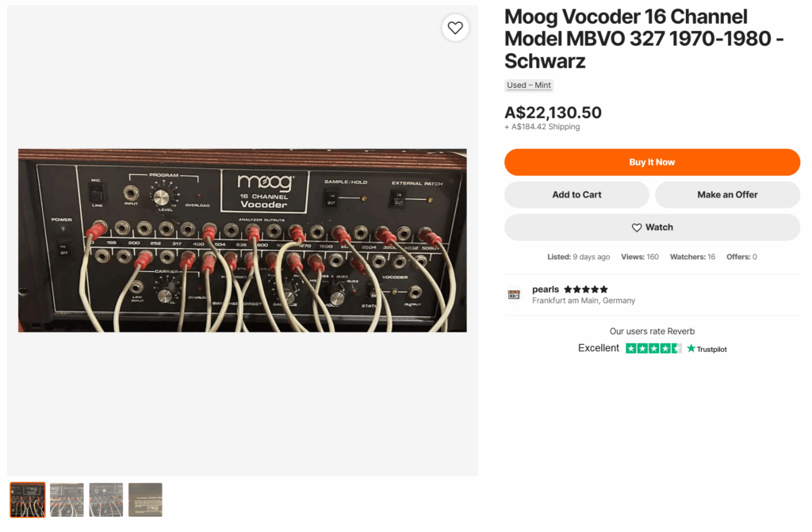Viewport: 812px width, 532px height.
Task: Show the second product photo thumbnail
Action: click(x=67, y=499)
